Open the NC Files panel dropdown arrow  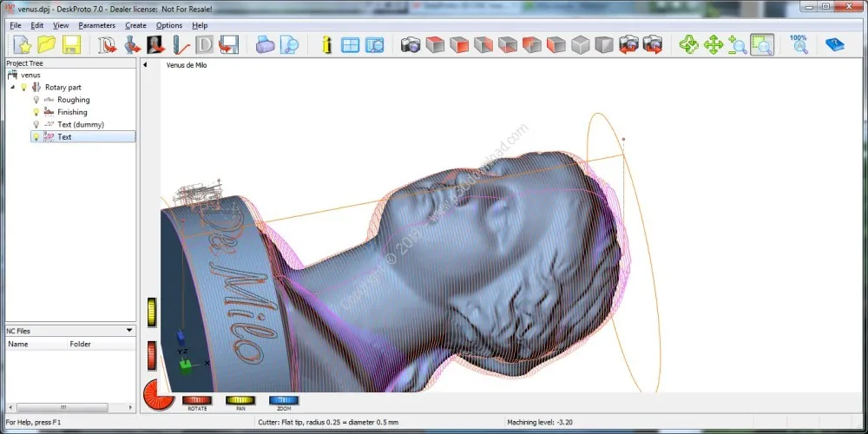[129, 331]
